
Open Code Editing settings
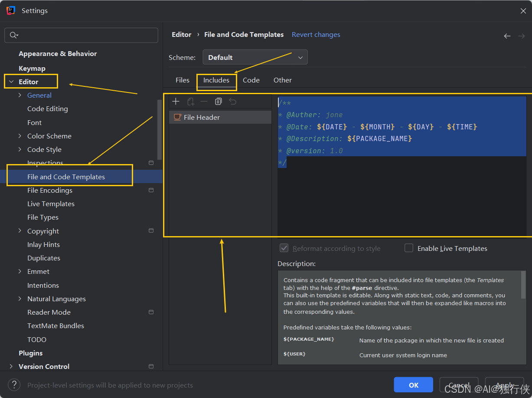pos(48,109)
